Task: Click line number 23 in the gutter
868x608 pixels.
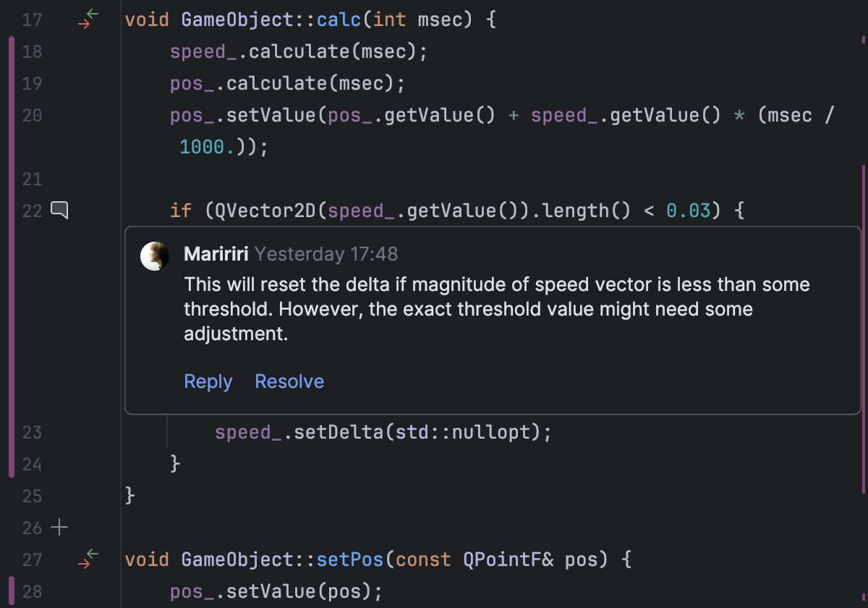Action: (32, 433)
